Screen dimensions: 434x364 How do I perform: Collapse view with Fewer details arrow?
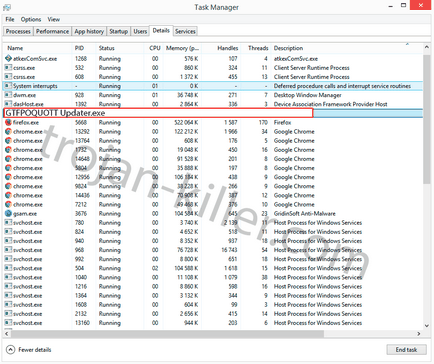click(11, 350)
